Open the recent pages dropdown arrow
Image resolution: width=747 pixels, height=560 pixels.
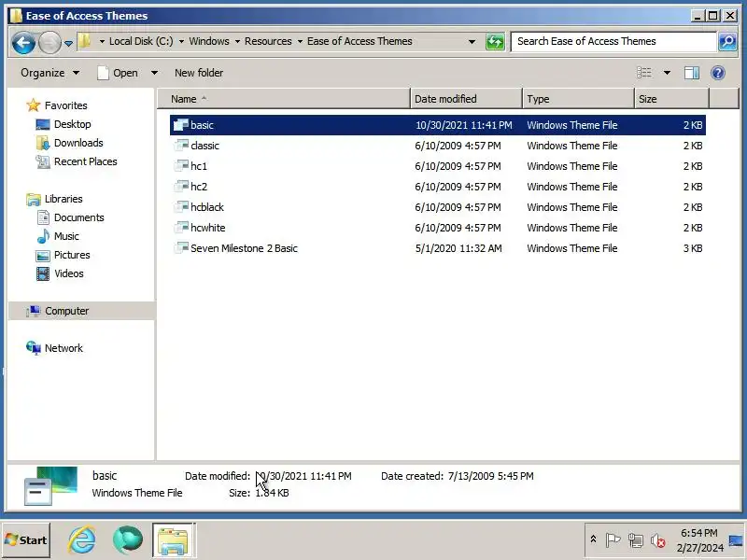68,43
